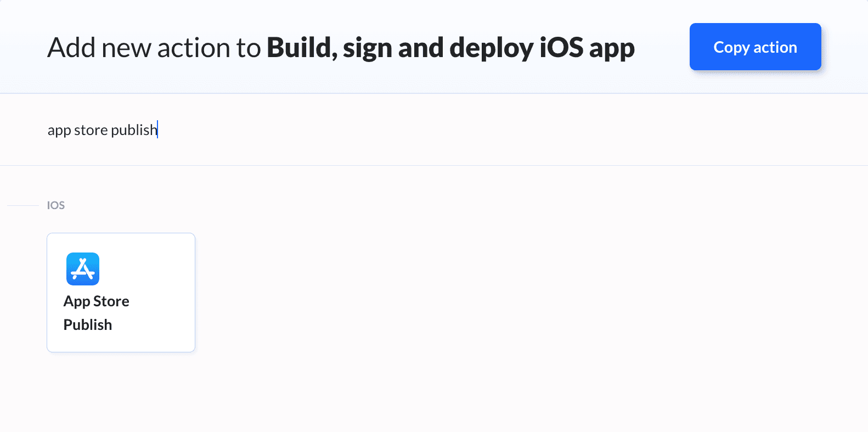Click the Add new action header text
868x432 pixels.
tap(154, 48)
